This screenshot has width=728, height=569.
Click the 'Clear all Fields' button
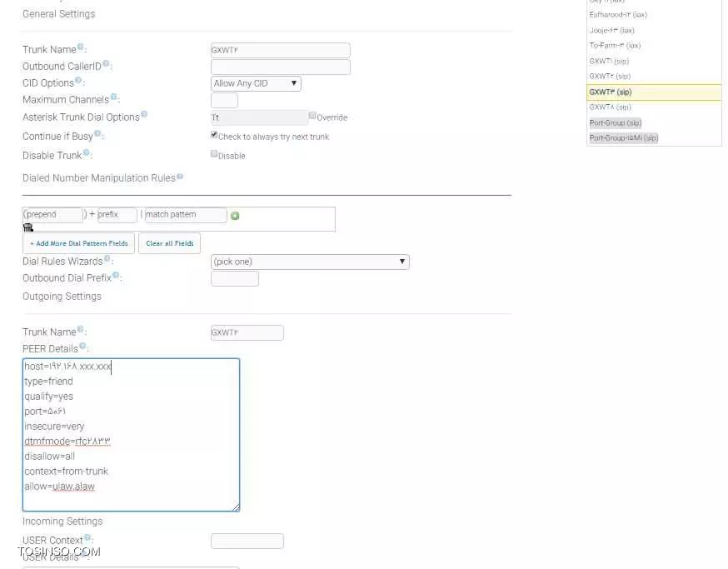[169, 243]
